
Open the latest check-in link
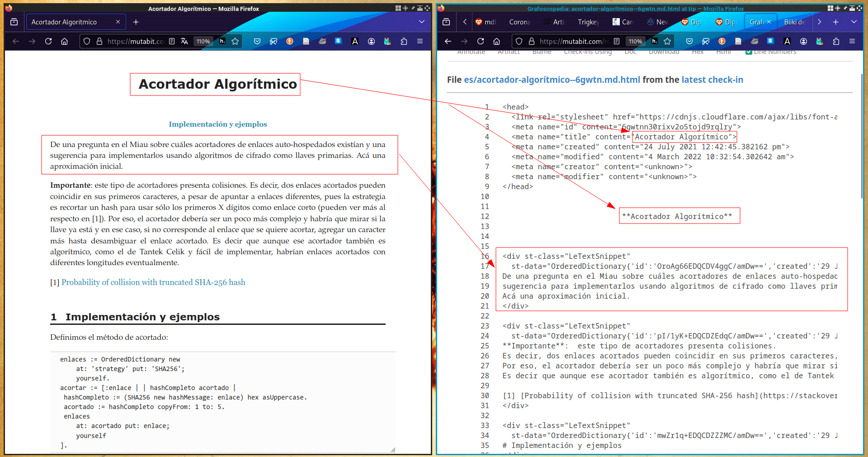(x=712, y=80)
